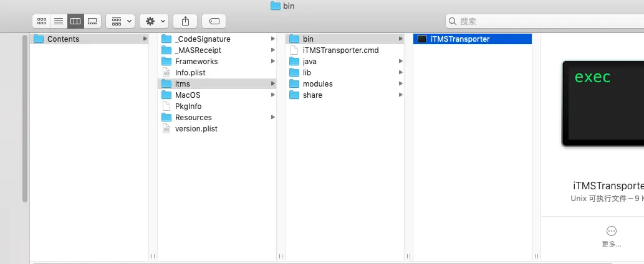
Task: Select the share folder
Action: (x=345, y=95)
